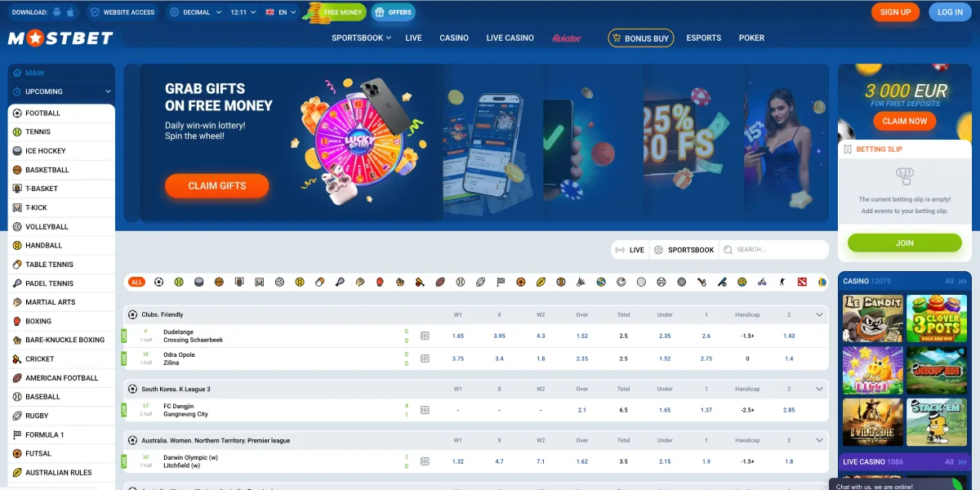Select Main in the left sidebar
This screenshot has width=980, height=490.
[x=61, y=73]
